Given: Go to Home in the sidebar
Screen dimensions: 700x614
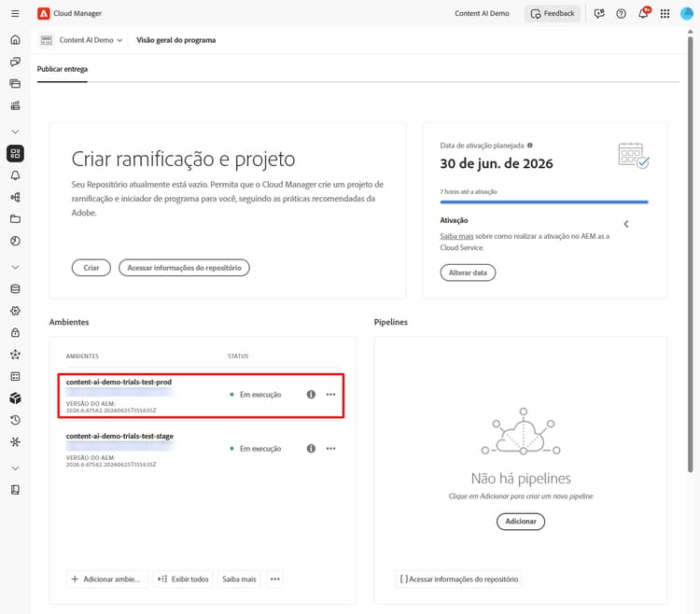Looking at the screenshot, I should pyautogui.click(x=15, y=40).
